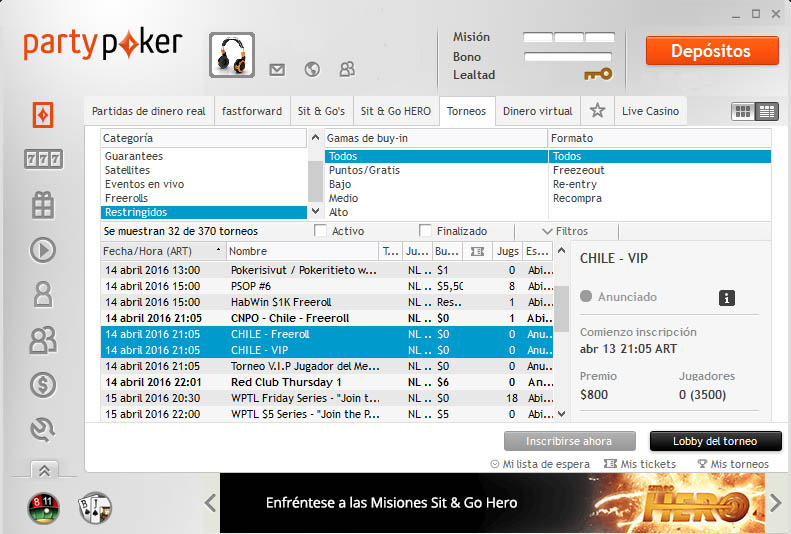Switch to grid tile view
This screenshot has width=791, height=534.
pyautogui.click(x=743, y=111)
